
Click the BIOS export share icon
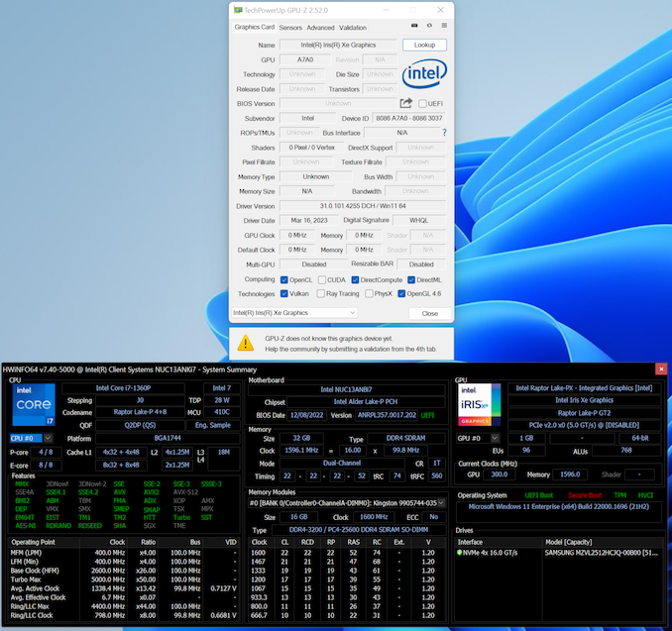point(405,103)
